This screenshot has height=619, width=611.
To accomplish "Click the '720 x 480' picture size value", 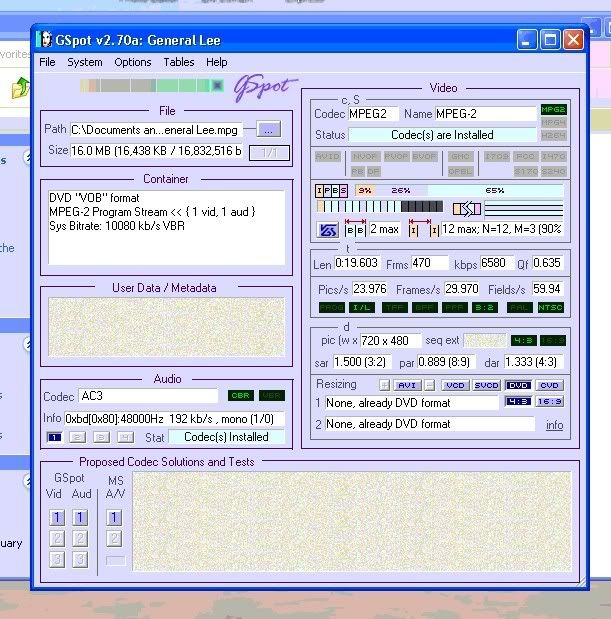I will click(390, 341).
